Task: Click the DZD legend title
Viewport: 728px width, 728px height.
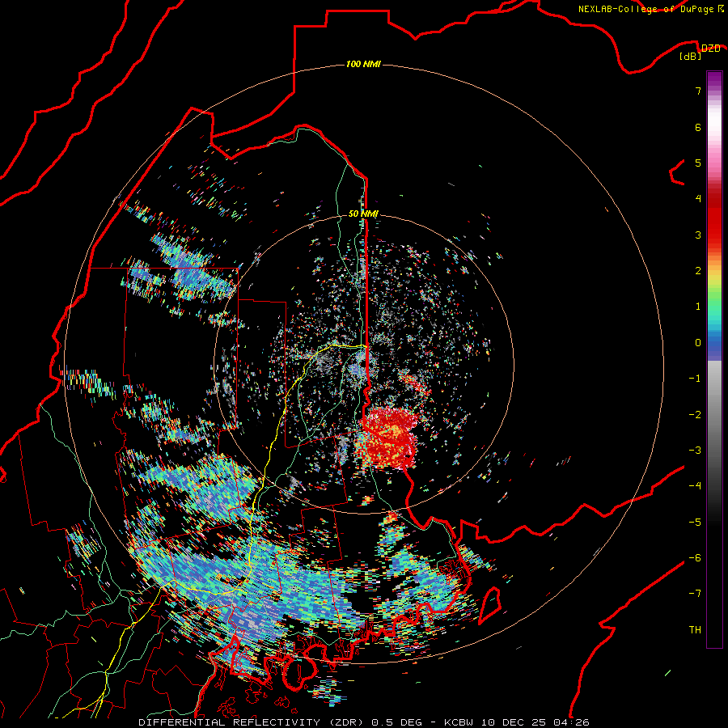Action: click(711, 48)
